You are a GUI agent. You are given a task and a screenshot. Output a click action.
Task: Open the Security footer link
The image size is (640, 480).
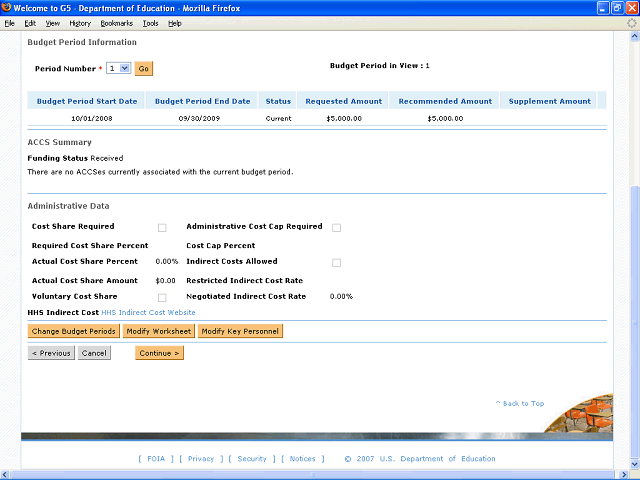click(x=252, y=459)
